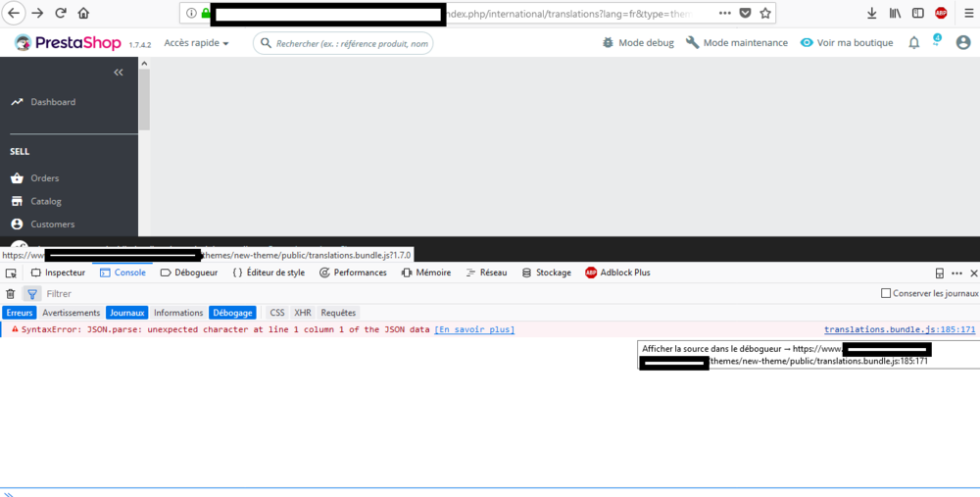Click the sidebar scrollbar up arrow
This screenshot has height=497, width=980.
pos(144,63)
